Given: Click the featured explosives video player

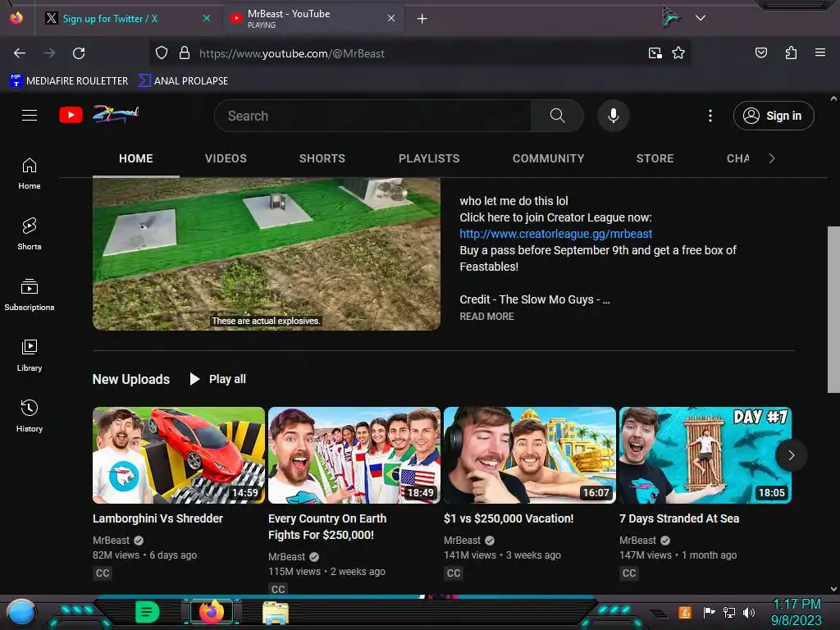Looking at the screenshot, I should (x=267, y=254).
